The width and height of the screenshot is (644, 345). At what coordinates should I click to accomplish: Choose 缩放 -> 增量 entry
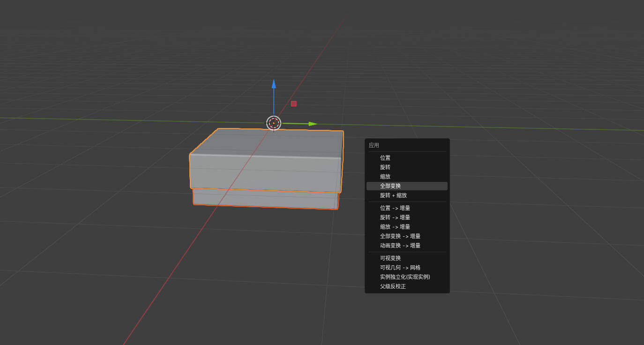pyautogui.click(x=407, y=227)
